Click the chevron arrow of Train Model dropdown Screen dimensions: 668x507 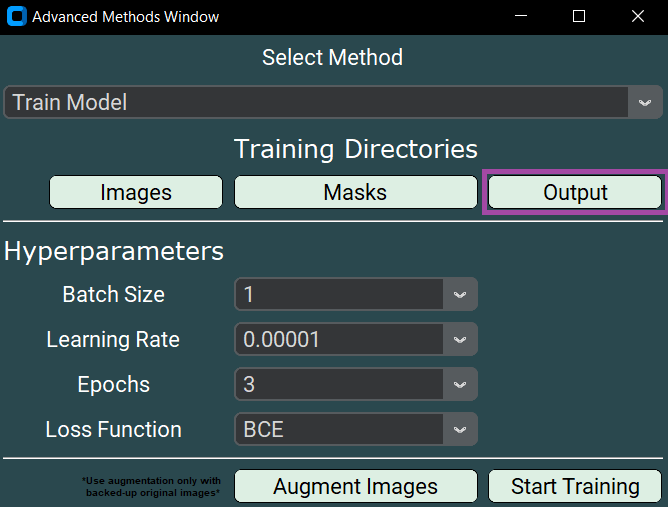(x=645, y=102)
